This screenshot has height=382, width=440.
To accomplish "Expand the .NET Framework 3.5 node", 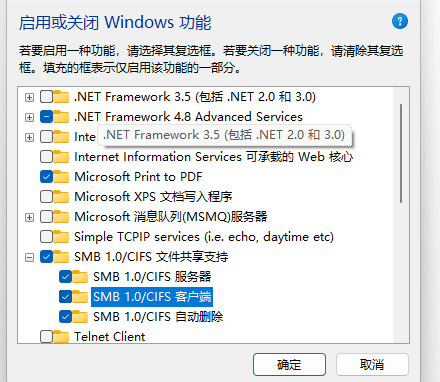I will [29, 97].
